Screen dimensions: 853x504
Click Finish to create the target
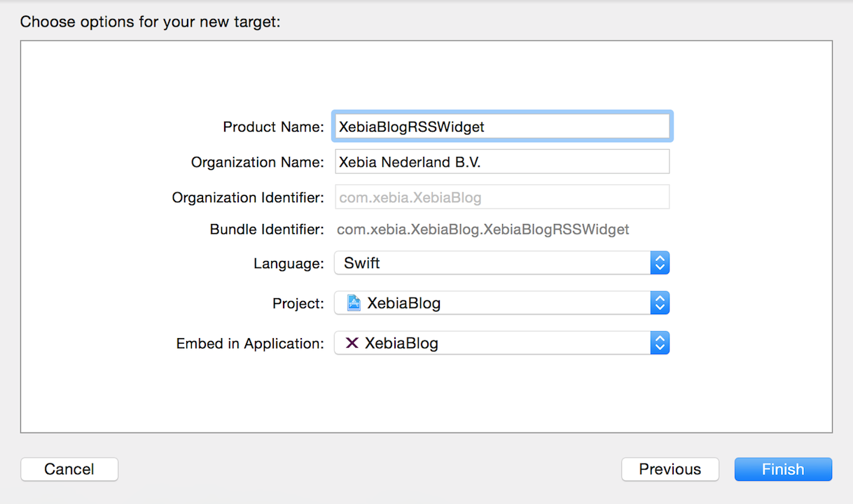(x=783, y=469)
